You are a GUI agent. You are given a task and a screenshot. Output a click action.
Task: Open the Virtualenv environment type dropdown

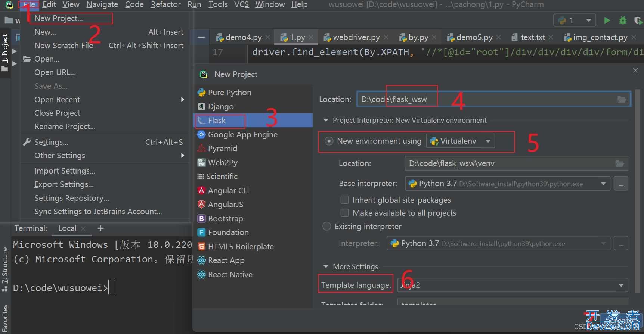tap(461, 141)
